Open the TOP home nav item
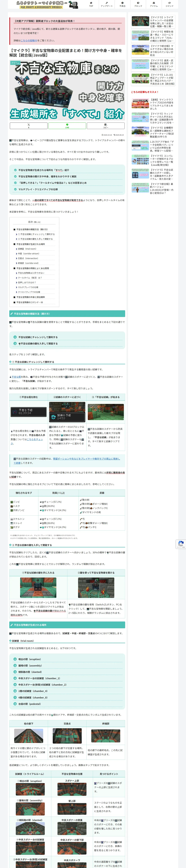 point(91,4)
